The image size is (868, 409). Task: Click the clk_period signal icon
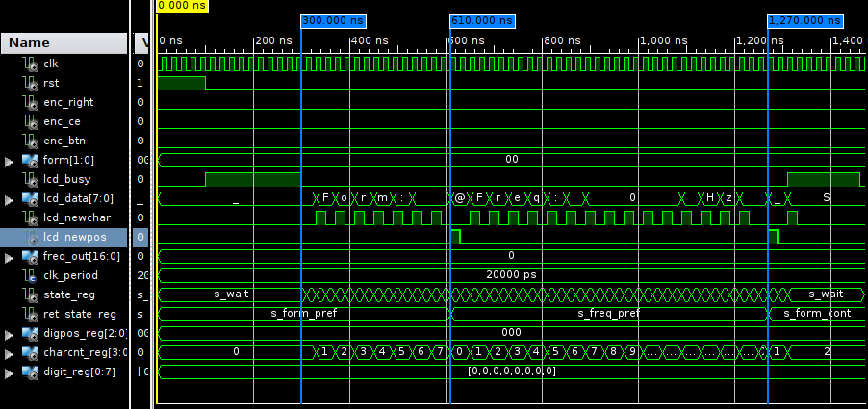[30, 275]
